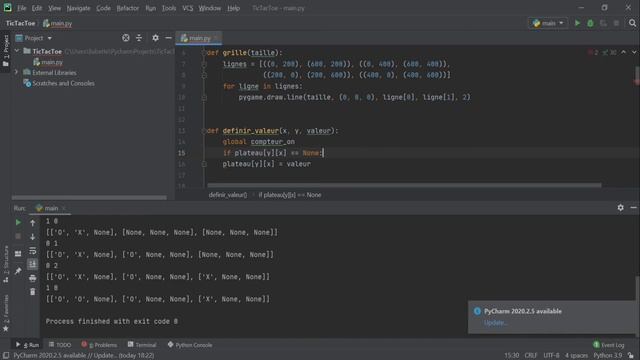This screenshot has height=360, width=640.
Task: Click Run with Coverage icon in toolbar
Action: click(x=603, y=23)
